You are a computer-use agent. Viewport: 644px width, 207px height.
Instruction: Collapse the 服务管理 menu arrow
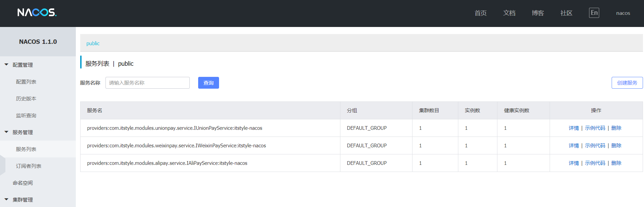pos(6,132)
